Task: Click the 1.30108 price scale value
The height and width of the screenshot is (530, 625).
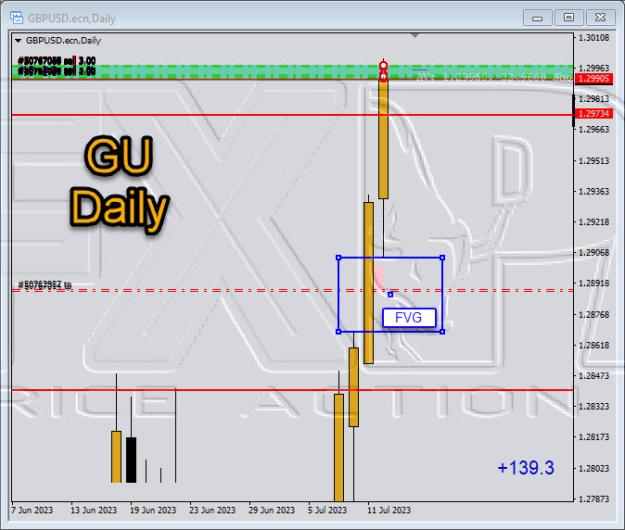Action: coord(594,38)
